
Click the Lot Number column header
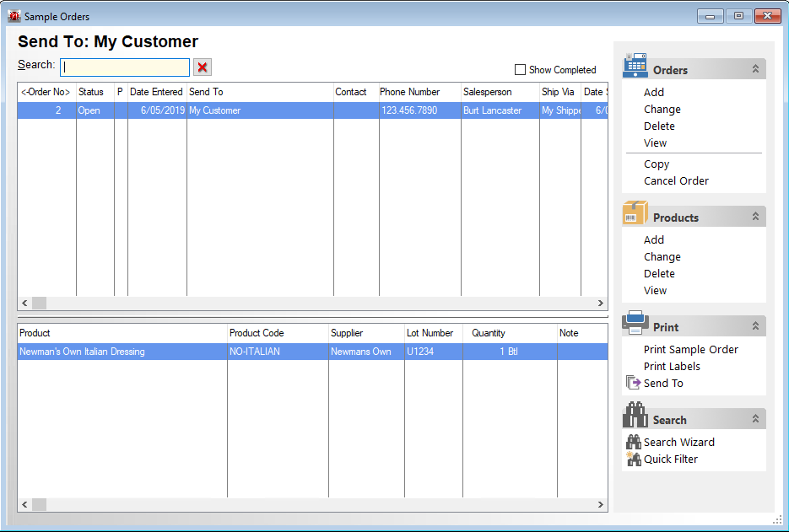[433, 333]
